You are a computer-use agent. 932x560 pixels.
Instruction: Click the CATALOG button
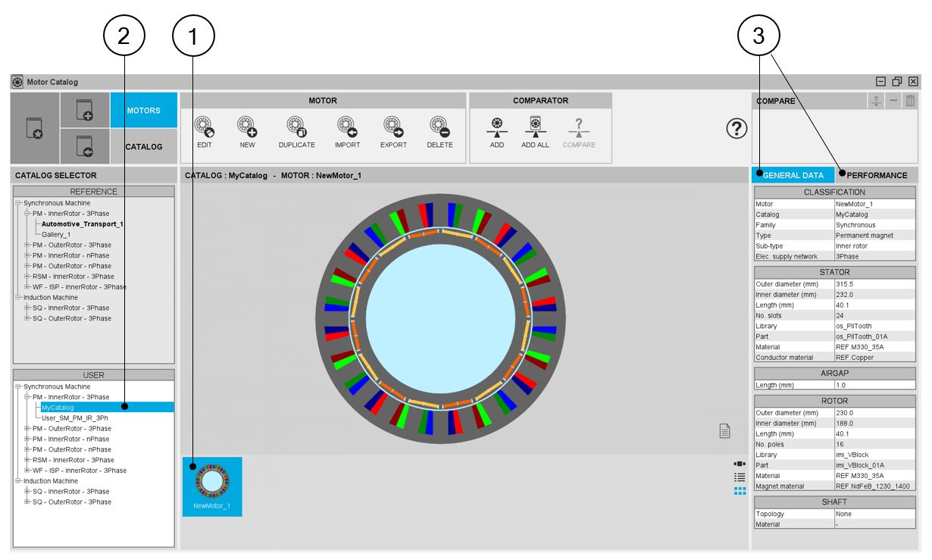click(x=143, y=147)
